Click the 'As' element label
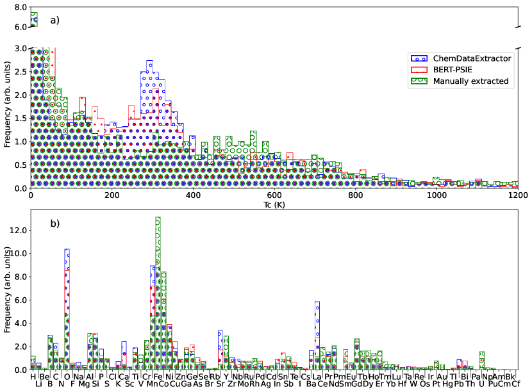Screen dimensions: 532x392 click(x=197, y=384)
